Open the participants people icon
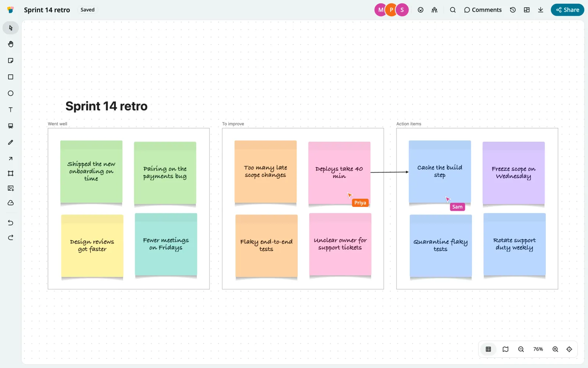This screenshot has width=588, height=368. point(434,10)
